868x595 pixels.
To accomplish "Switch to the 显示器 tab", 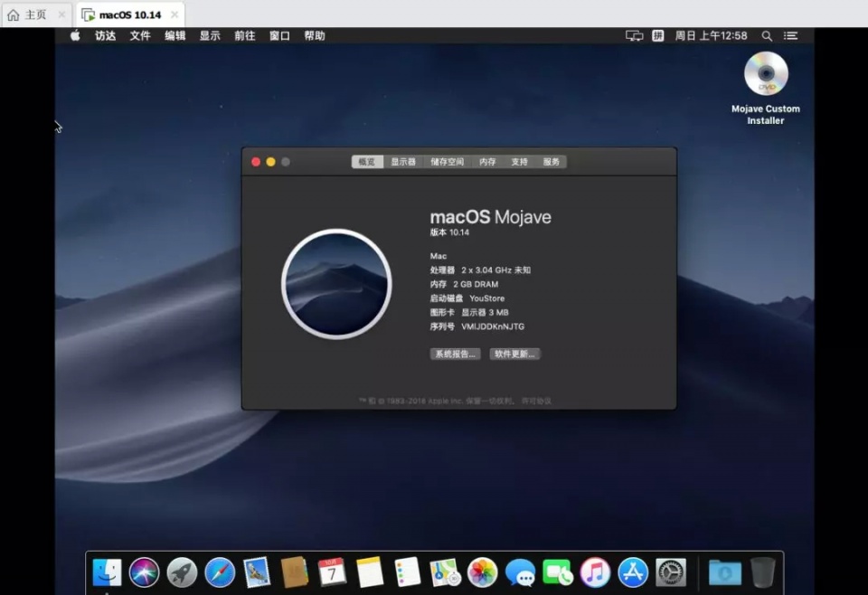I will (x=403, y=162).
